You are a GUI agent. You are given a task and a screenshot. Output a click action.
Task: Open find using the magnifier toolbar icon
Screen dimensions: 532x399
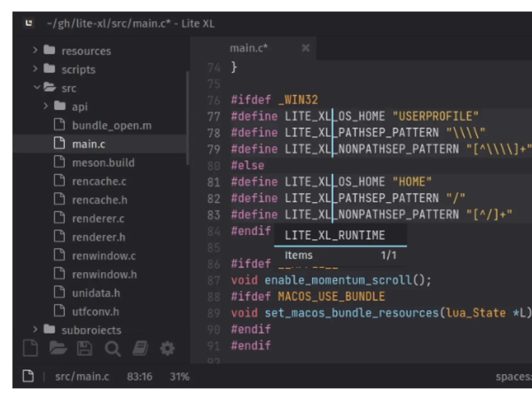tap(112, 349)
